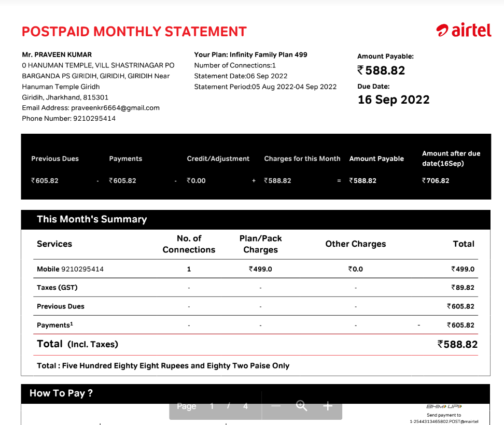
Task: Click "Giridih, Jharkhand, 815301" address line
Action: tap(65, 97)
